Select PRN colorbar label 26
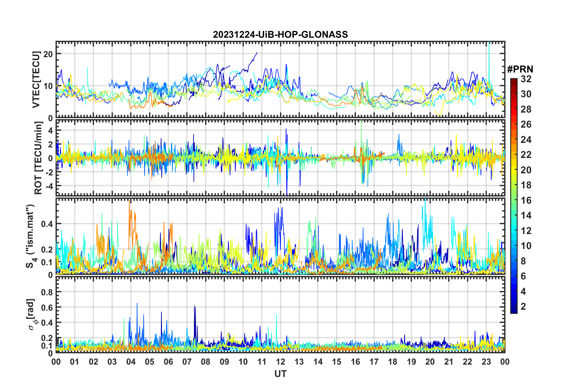 [526, 124]
